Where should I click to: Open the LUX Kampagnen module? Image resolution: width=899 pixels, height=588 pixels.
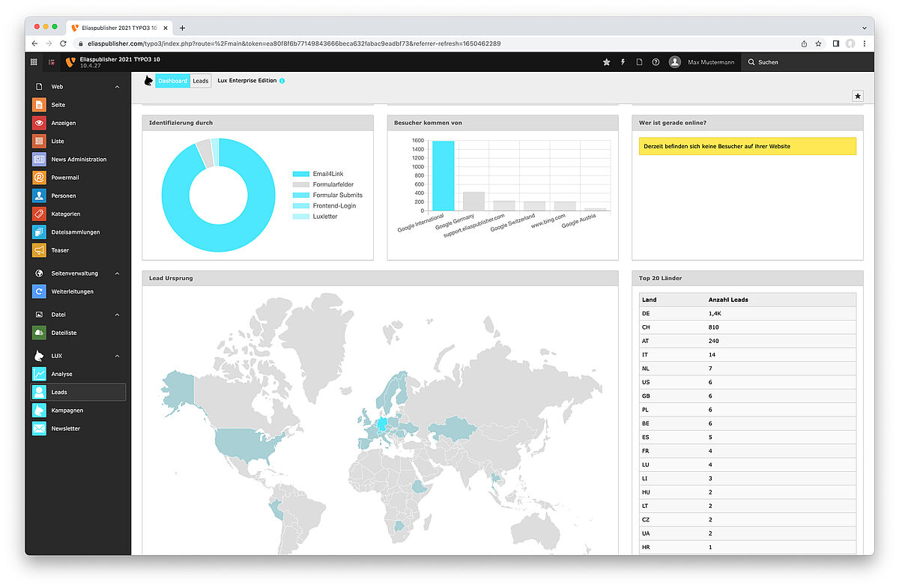pos(67,410)
